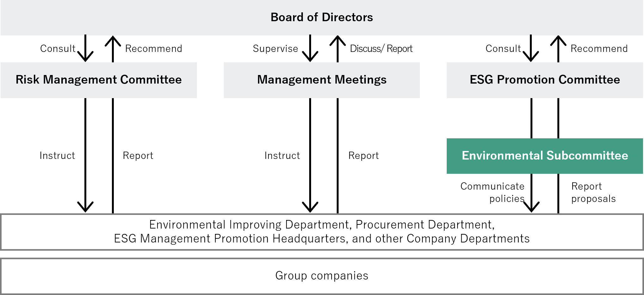Click the word "Board" in the top box
Viewport: 644px width, 295px height.
pyautogui.click(x=287, y=17)
